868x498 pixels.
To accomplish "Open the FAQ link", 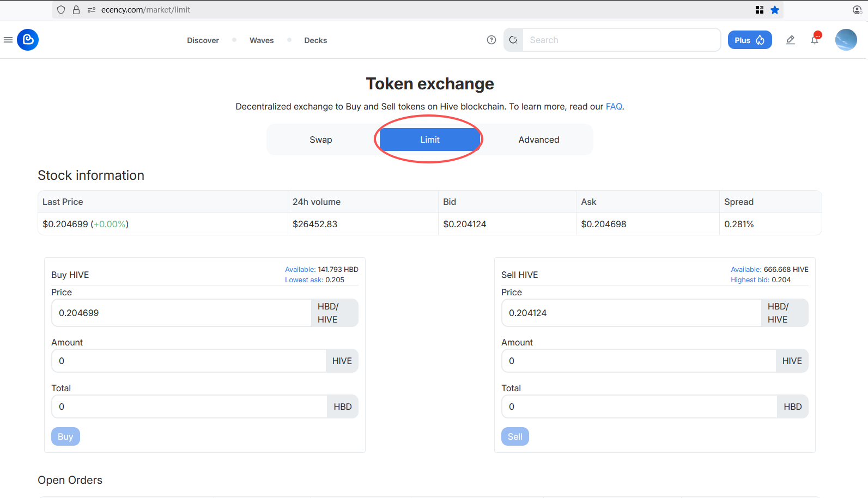I will (x=614, y=106).
